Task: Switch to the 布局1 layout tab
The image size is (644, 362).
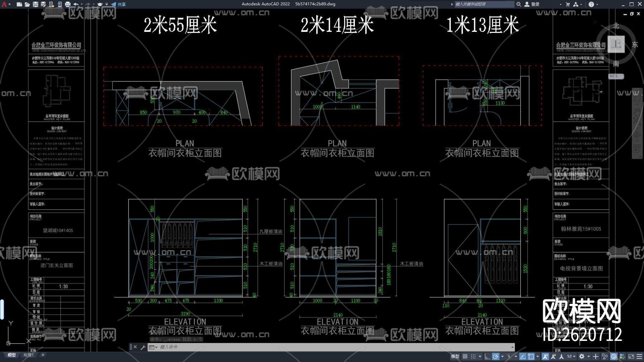Action: (x=28, y=355)
